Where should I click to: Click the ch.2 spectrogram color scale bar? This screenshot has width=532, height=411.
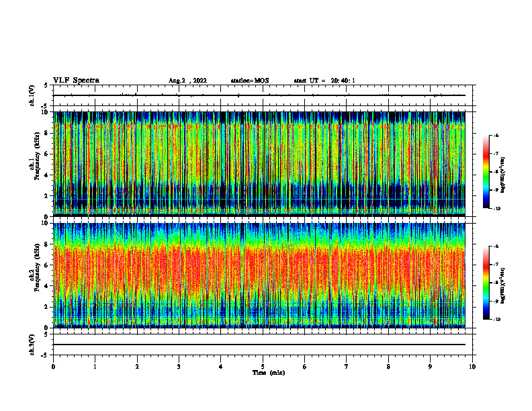[x=486, y=283]
